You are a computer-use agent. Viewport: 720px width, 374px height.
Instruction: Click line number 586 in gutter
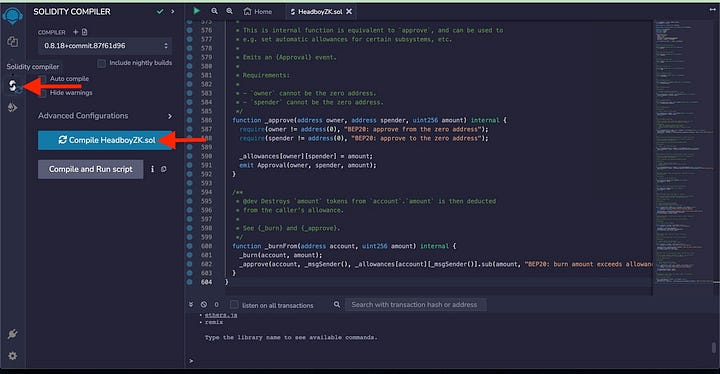tap(206, 120)
